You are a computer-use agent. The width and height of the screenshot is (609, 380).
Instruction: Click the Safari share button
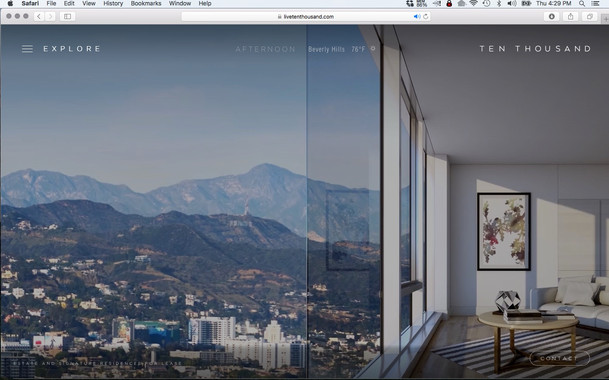pos(571,16)
